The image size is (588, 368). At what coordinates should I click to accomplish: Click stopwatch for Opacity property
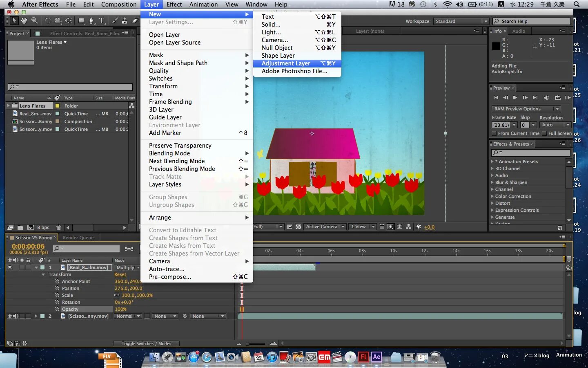click(57, 309)
